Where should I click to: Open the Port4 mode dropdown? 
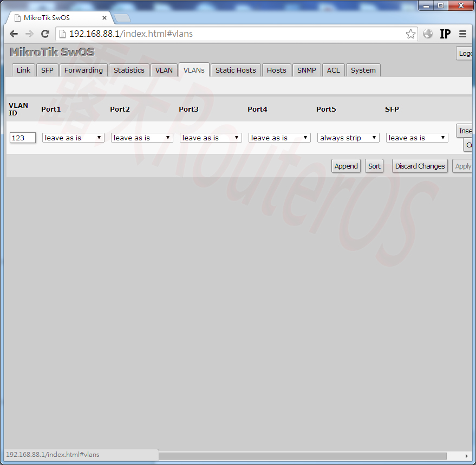(x=279, y=138)
